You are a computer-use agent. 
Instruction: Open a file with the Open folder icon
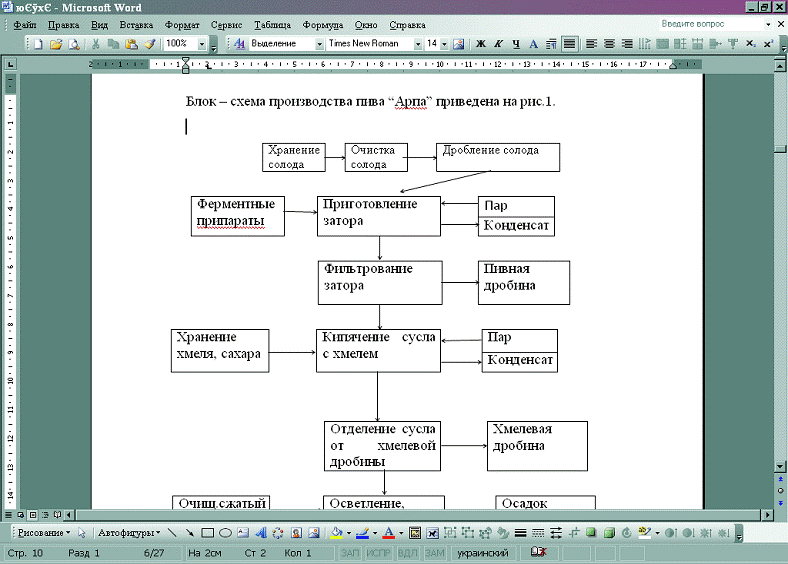coord(56,44)
